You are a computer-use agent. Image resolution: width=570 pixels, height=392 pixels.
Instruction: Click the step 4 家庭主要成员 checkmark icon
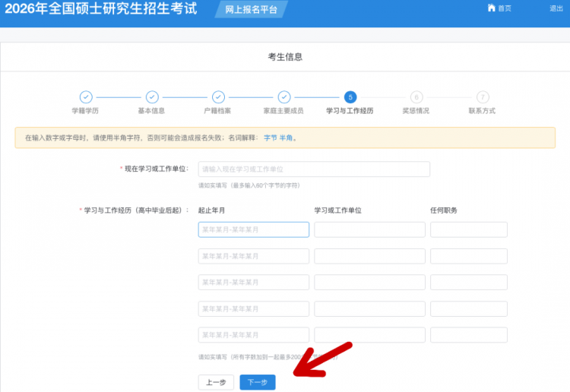pos(283,96)
